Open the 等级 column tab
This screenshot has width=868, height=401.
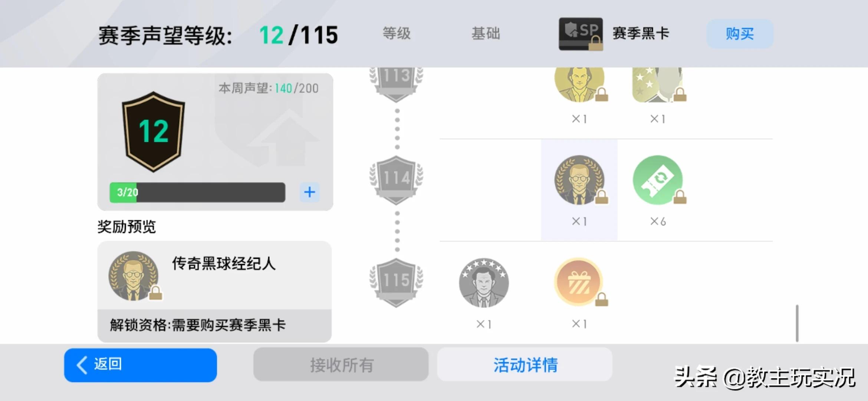click(397, 33)
